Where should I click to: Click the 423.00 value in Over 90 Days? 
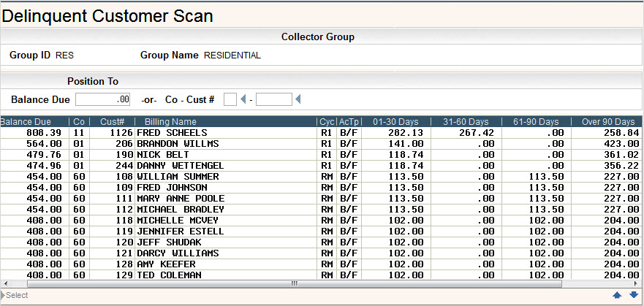click(x=621, y=144)
